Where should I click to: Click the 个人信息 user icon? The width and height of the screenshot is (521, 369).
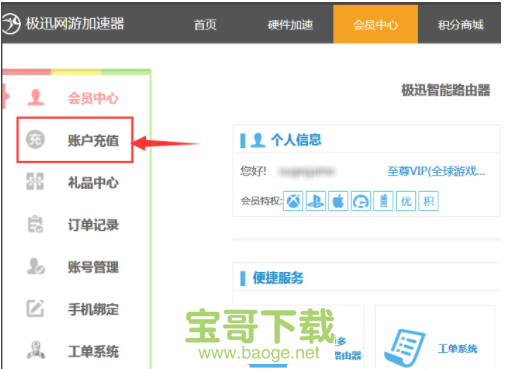(x=257, y=140)
